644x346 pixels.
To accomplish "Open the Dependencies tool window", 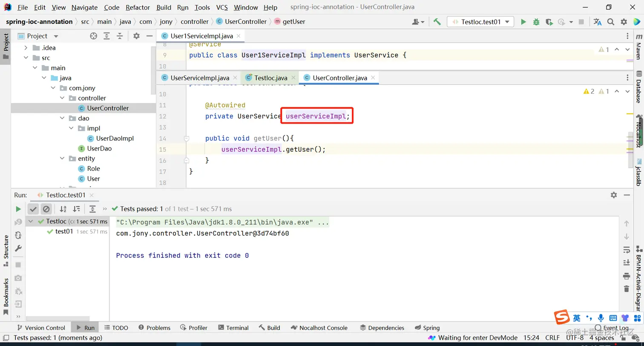I will click(382, 328).
